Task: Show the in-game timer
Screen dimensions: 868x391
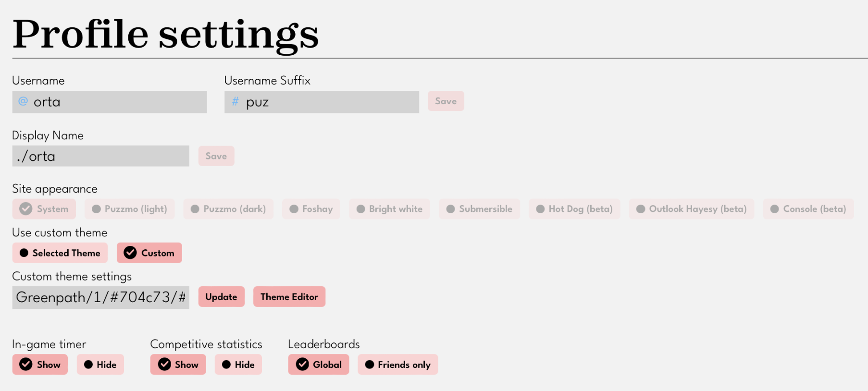Action: 40,365
